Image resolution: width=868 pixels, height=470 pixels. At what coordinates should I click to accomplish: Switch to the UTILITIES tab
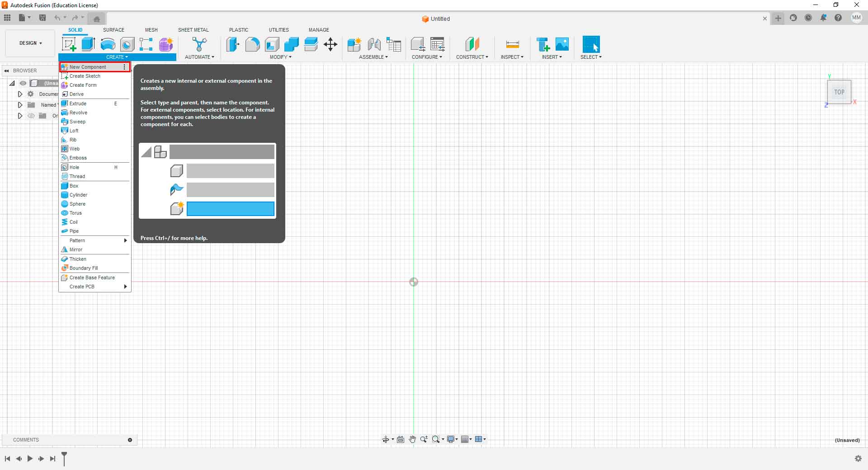[x=279, y=30]
